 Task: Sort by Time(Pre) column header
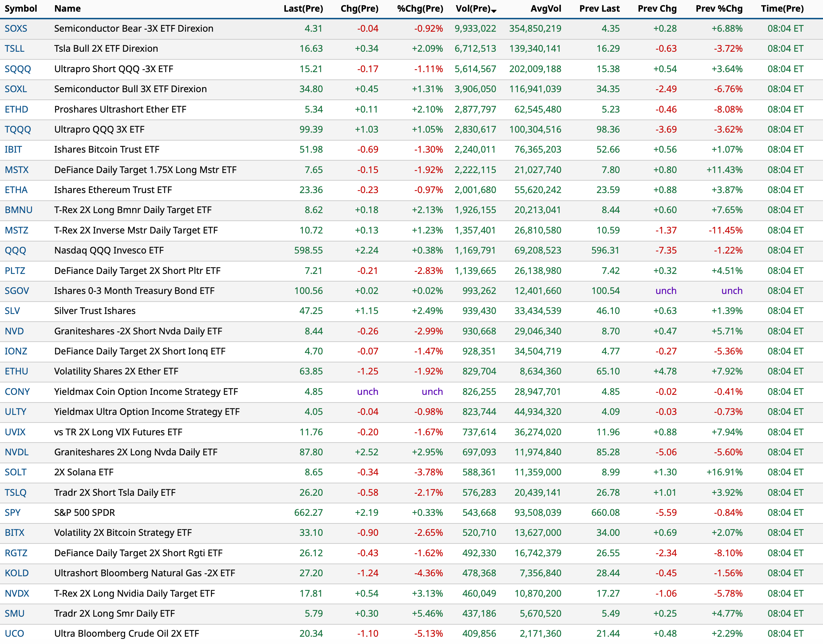coord(782,9)
